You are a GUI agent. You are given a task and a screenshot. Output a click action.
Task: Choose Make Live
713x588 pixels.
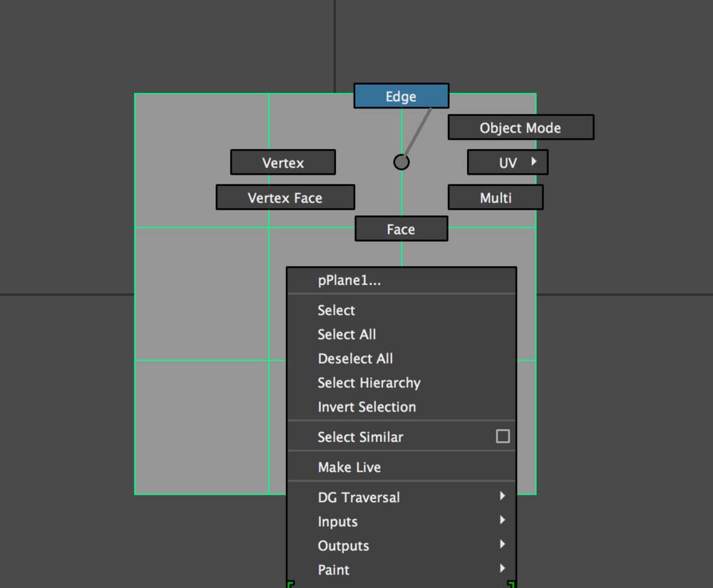pyautogui.click(x=401, y=467)
